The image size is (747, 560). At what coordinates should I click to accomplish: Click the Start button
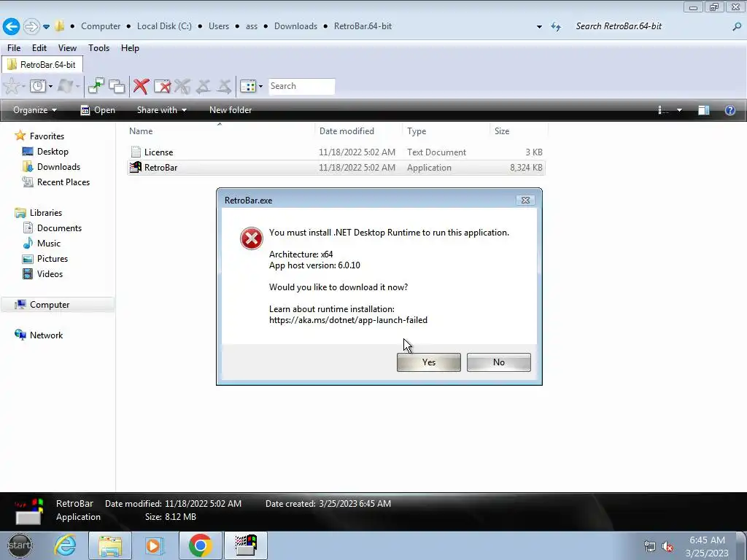(x=20, y=545)
